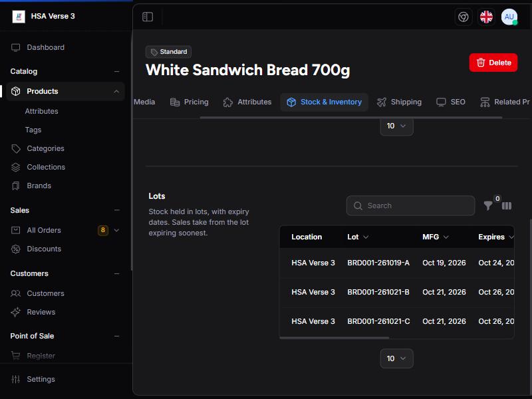Sort by the MFG column header
This screenshot has width=532, height=399.
[436, 237]
